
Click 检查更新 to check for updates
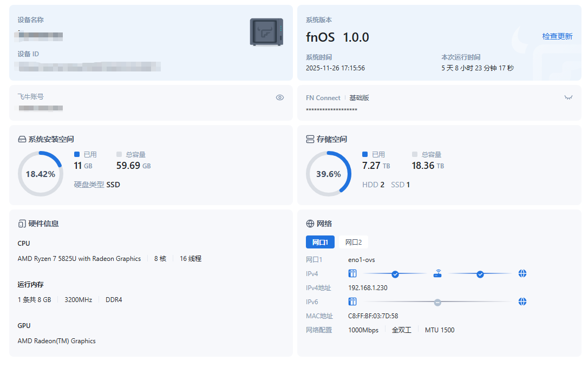(x=557, y=36)
